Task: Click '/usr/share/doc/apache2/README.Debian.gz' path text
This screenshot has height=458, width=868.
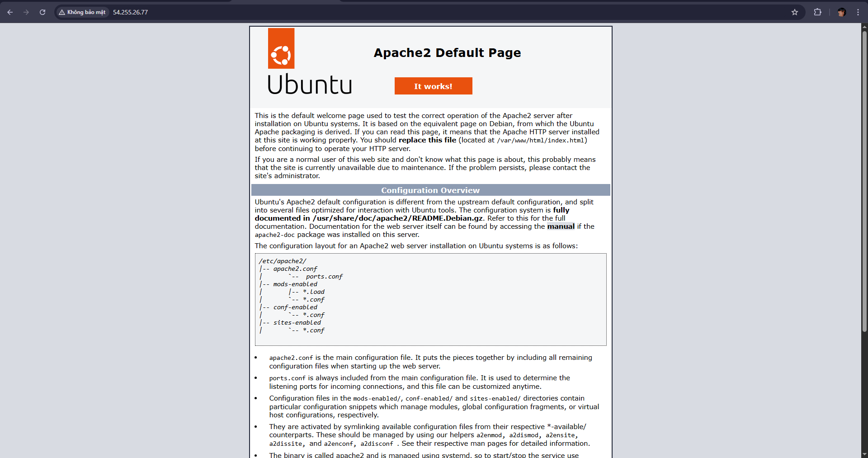Action: (397, 218)
